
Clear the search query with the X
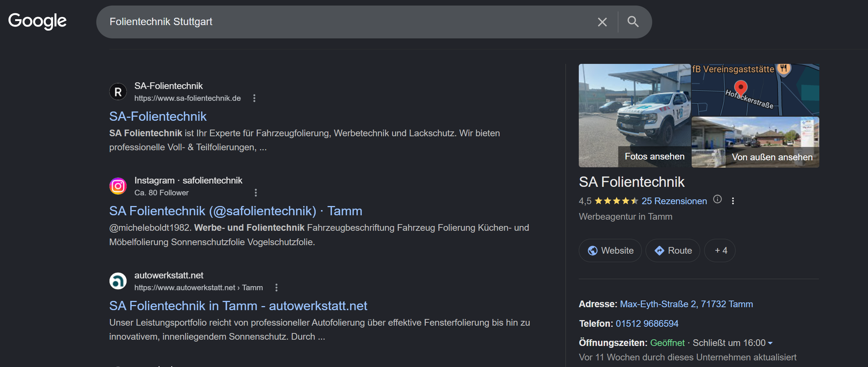(x=602, y=22)
